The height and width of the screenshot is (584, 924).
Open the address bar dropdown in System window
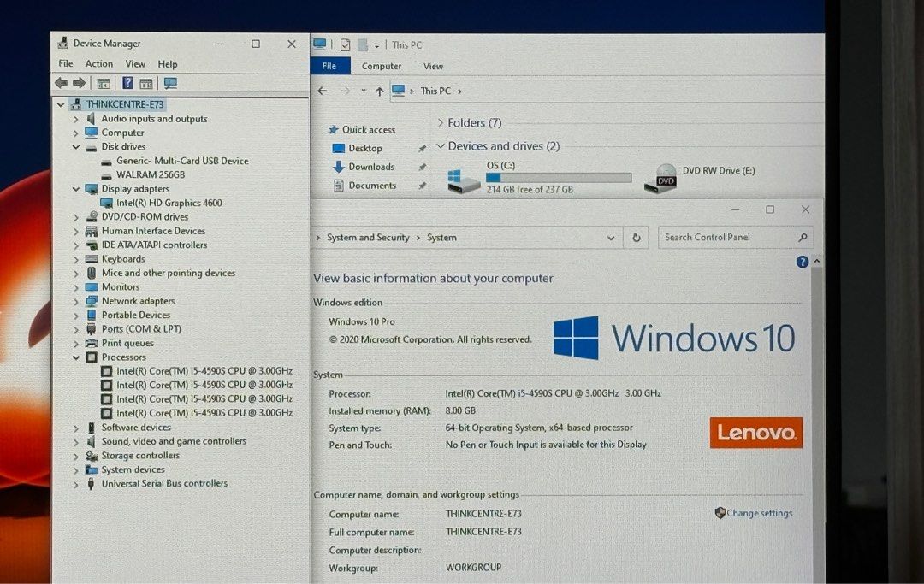tap(611, 238)
